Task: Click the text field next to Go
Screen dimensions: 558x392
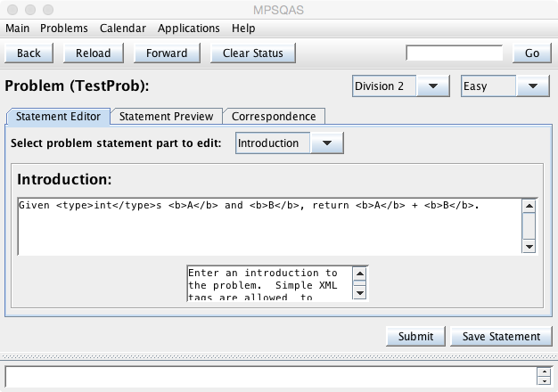Action: [x=455, y=53]
